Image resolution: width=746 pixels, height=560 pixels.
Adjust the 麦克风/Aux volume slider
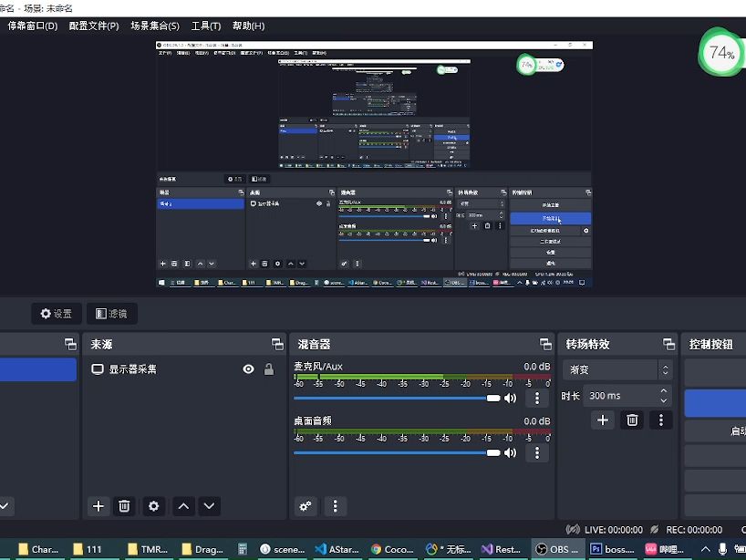pyautogui.click(x=397, y=399)
